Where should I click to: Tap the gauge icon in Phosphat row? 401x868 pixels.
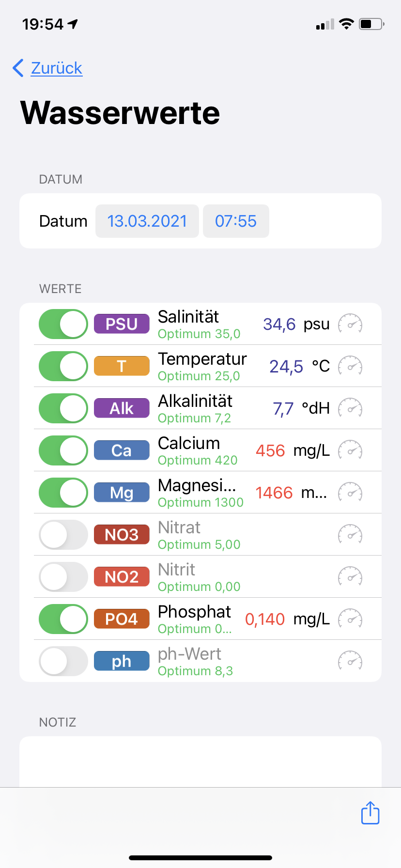pos(350,619)
